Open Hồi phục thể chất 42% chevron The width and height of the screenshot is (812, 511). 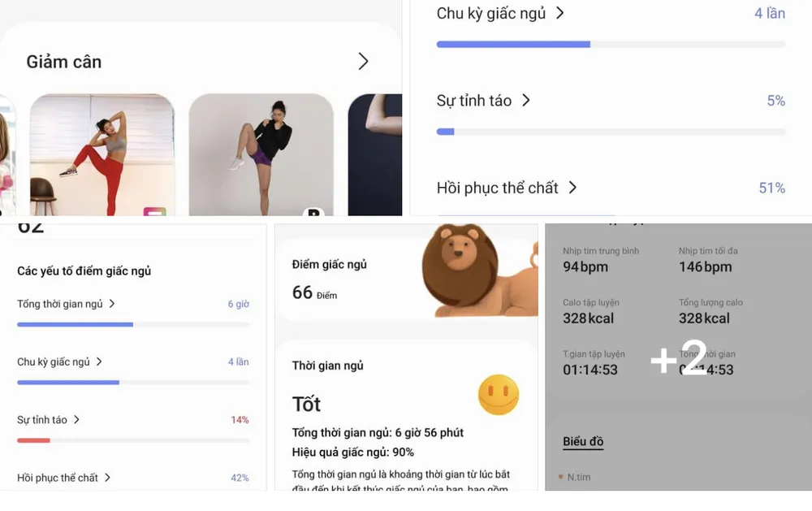[x=107, y=478]
